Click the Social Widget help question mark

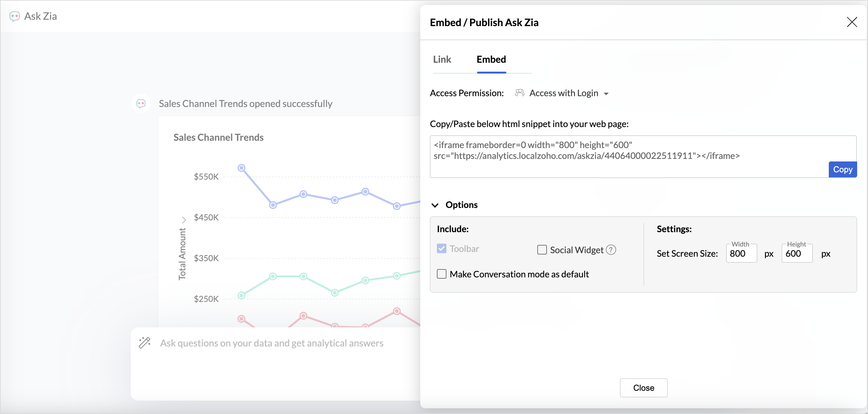pos(611,250)
